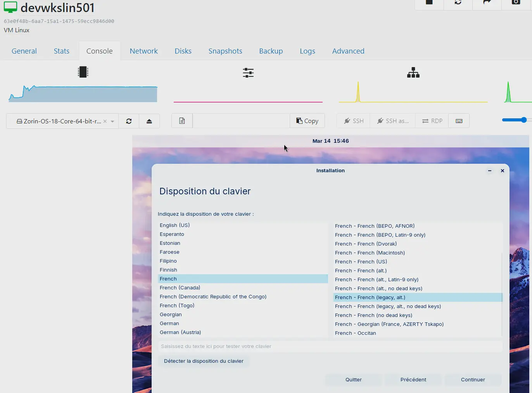Open the Network tab
The height and width of the screenshot is (393, 532).
pyautogui.click(x=144, y=51)
